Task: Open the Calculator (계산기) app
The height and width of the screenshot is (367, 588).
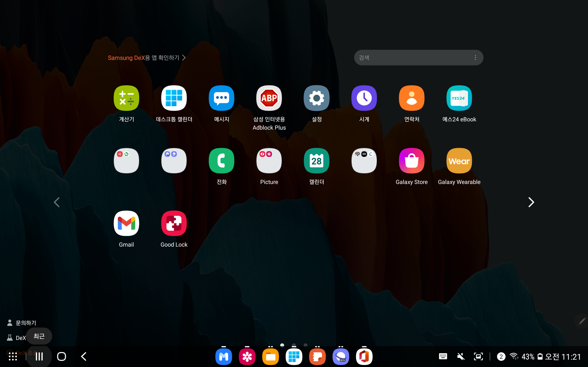Action: pyautogui.click(x=126, y=98)
